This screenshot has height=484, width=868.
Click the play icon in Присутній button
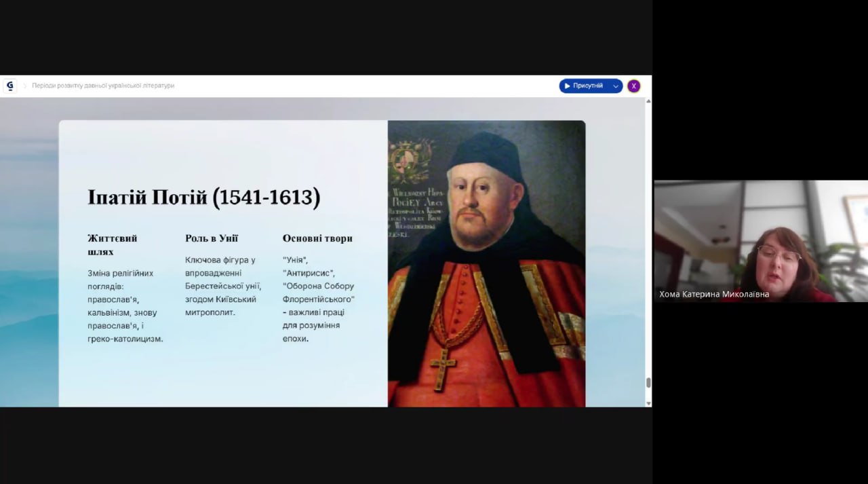pos(568,86)
